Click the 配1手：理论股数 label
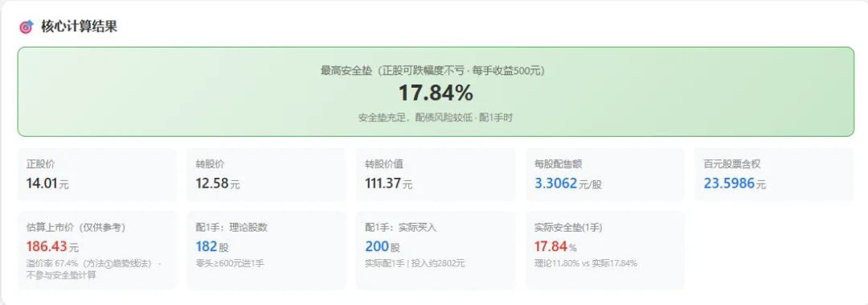868x305 pixels. tap(232, 228)
